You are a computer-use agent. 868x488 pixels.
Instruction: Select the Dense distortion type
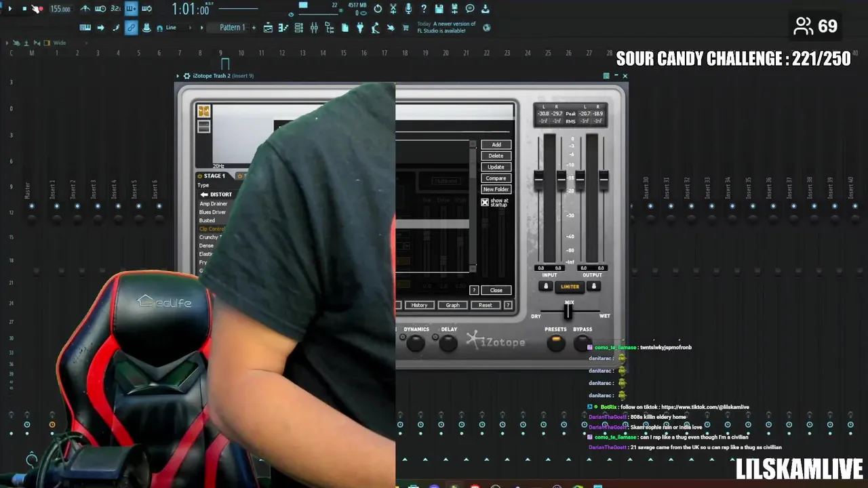[x=207, y=245]
